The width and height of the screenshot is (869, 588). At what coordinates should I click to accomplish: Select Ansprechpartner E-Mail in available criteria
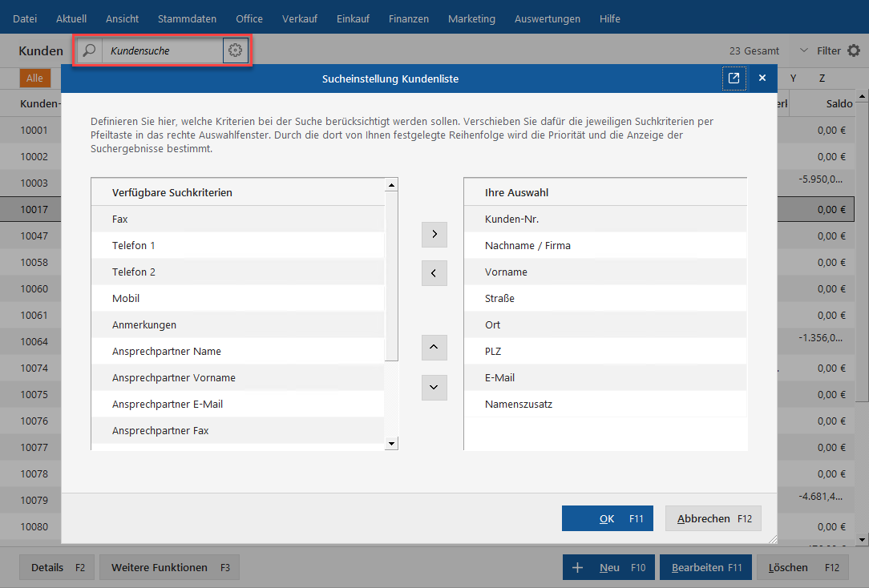pos(168,405)
